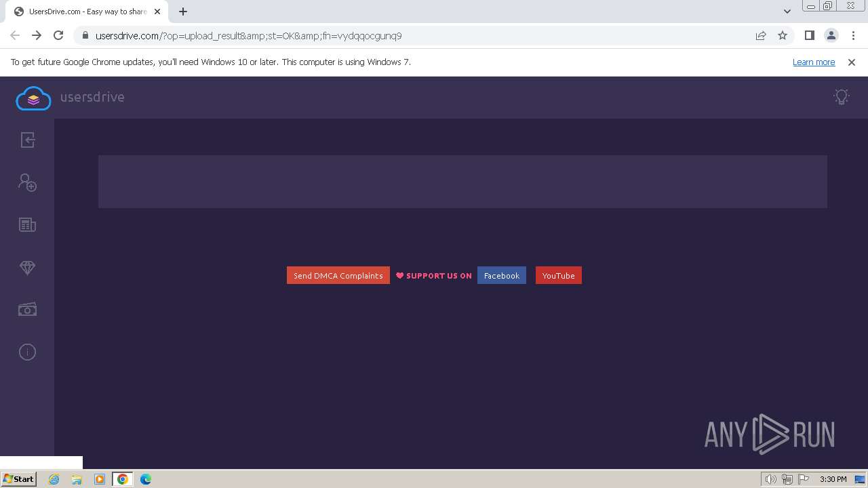Screen dimensions: 868x488
Task: Open the login sidebar icon
Action: coord(27,140)
